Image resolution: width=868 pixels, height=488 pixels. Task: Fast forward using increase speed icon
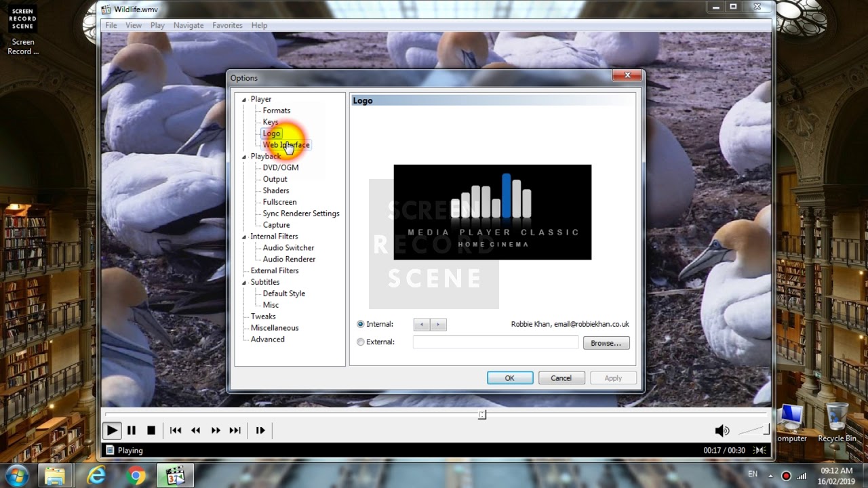click(216, 430)
